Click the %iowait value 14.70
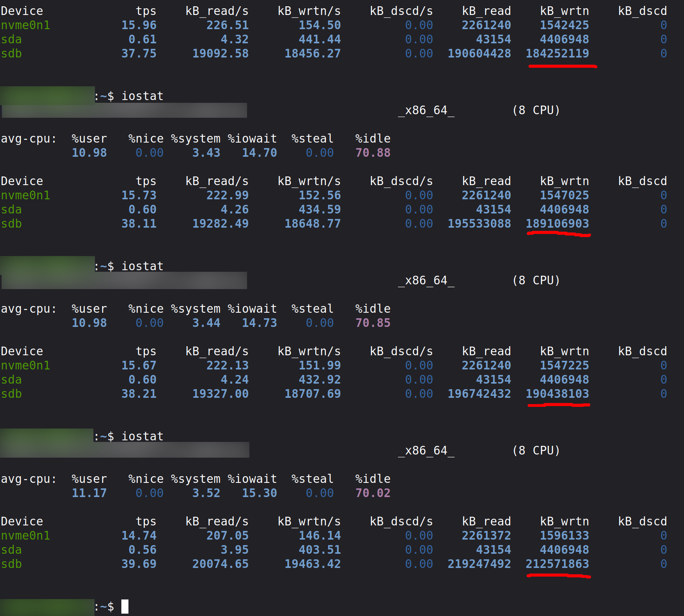The height and width of the screenshot is (616, 684). coord(259,153)
